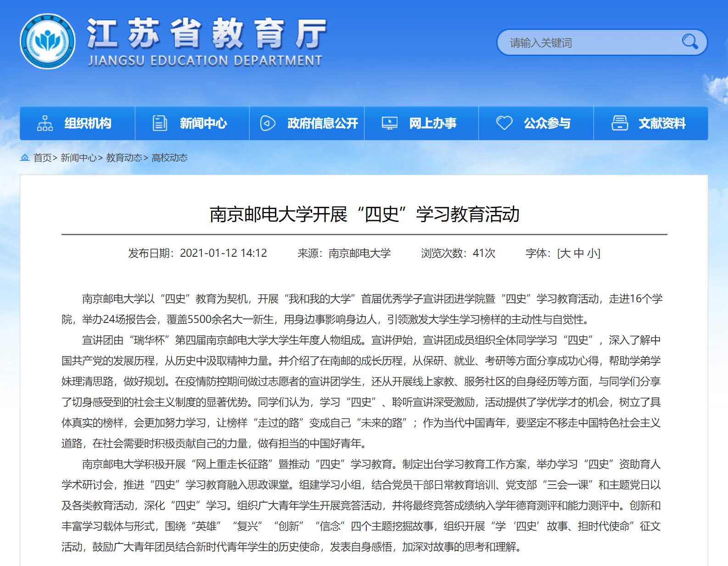Set font size to 小
This screenshot has height=566, width=728.
pos(593,253)
